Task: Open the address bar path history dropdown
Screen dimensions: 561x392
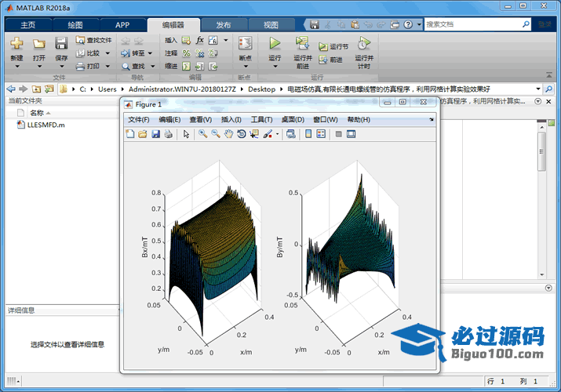Action: point(538,89)
